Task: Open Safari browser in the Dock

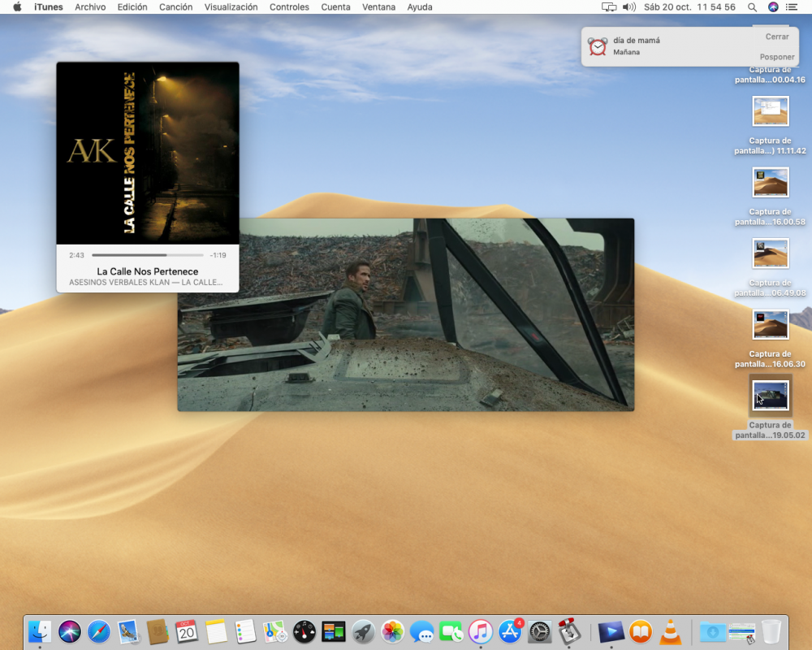Action: [99, 632]
